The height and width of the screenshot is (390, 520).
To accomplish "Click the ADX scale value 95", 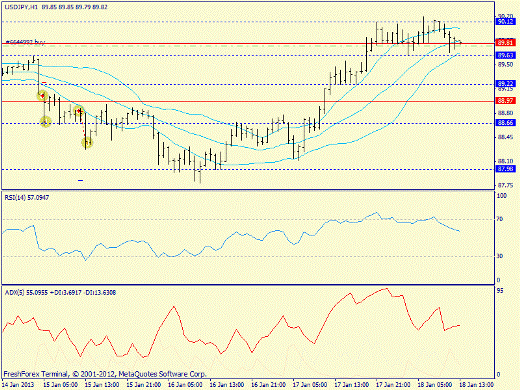I will (x=500, y=291).
